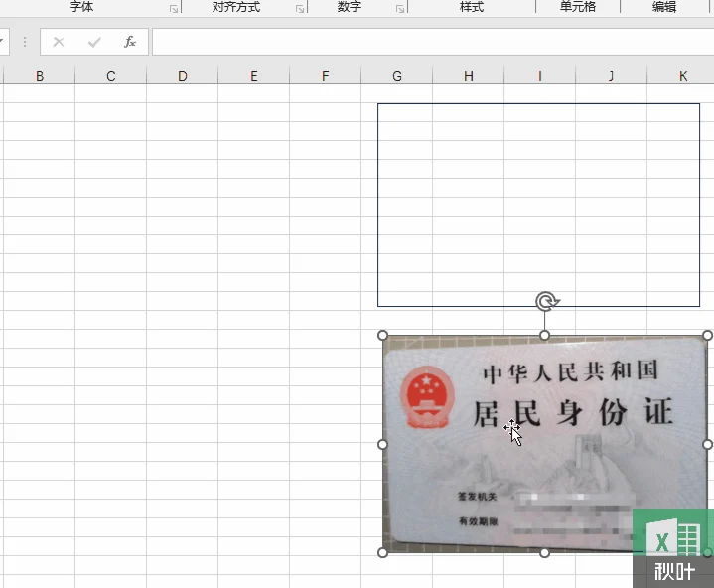Click the formula bar cancel X icon

point(59,42)
